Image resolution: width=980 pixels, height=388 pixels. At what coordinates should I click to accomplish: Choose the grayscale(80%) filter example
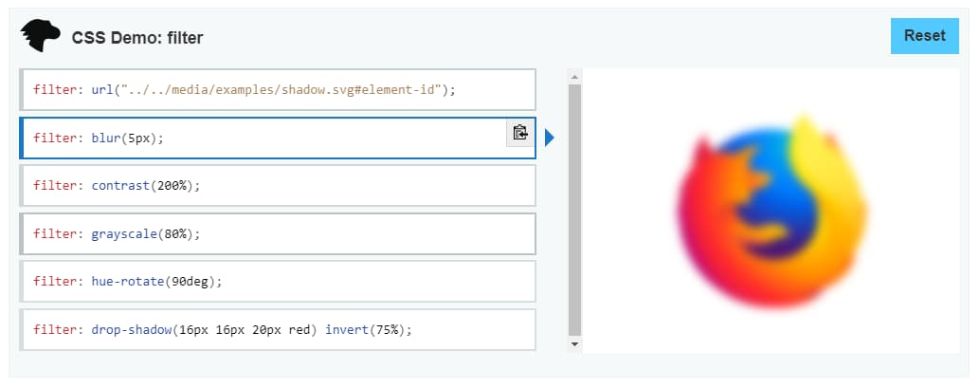click(x=278, y=234)
